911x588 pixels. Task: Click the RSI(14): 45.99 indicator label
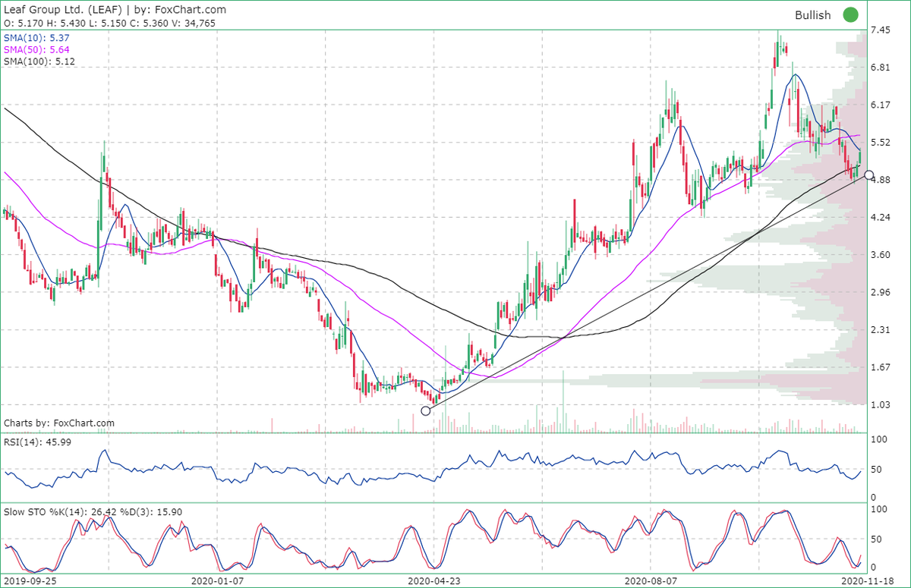38,442
